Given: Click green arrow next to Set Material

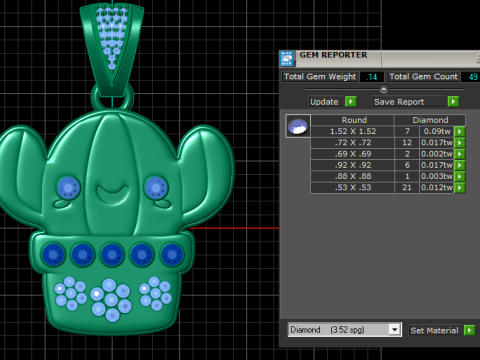Looking at the screenshot, I should (469, 330).
